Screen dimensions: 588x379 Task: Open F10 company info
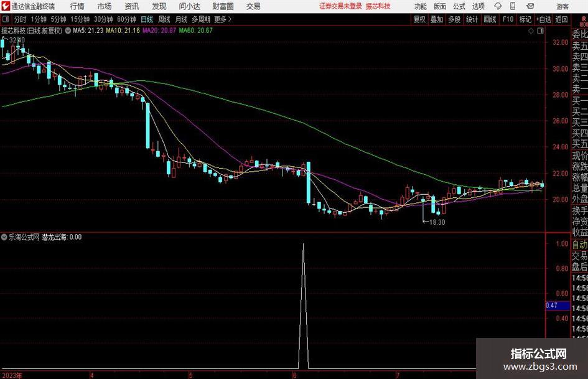click(x=508, y=19)
